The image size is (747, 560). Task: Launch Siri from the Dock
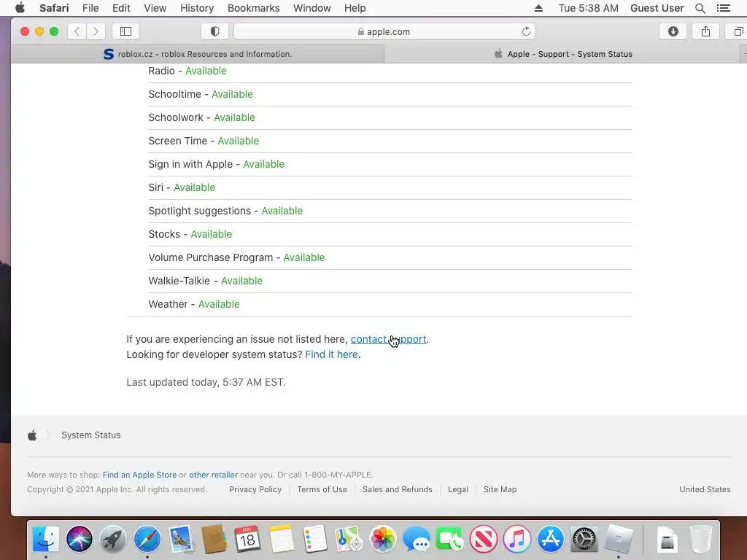[x=79, y=539]
